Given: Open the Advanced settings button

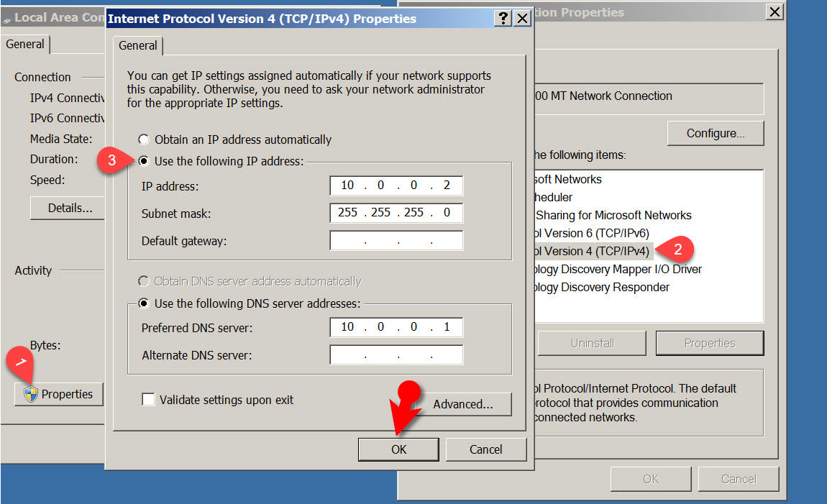Looking at the screenshot, I should tap(463, 404).
